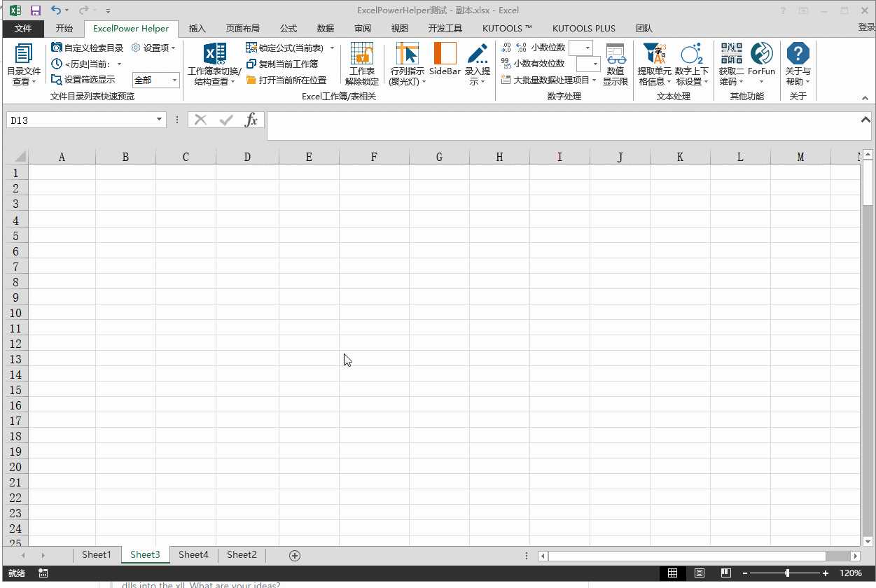Open the 全部 filter combo box
This screenshot has width=876, height=588.
[x=156, y=80]
